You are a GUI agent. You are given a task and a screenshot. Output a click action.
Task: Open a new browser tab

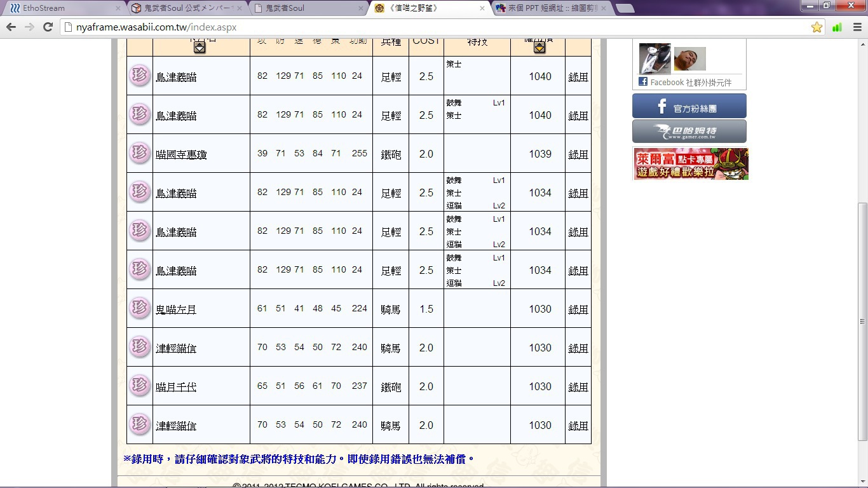pos(625,8)
